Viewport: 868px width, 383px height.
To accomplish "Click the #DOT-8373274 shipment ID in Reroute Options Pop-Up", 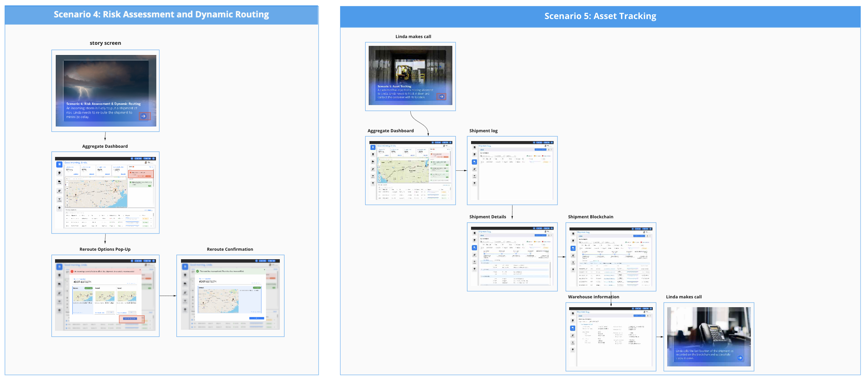I will coord(82,282).
